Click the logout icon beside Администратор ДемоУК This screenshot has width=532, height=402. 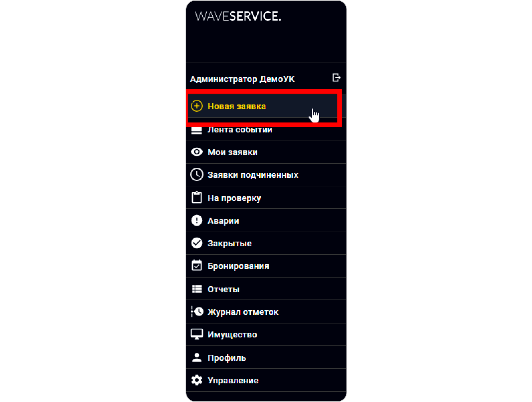336,78
